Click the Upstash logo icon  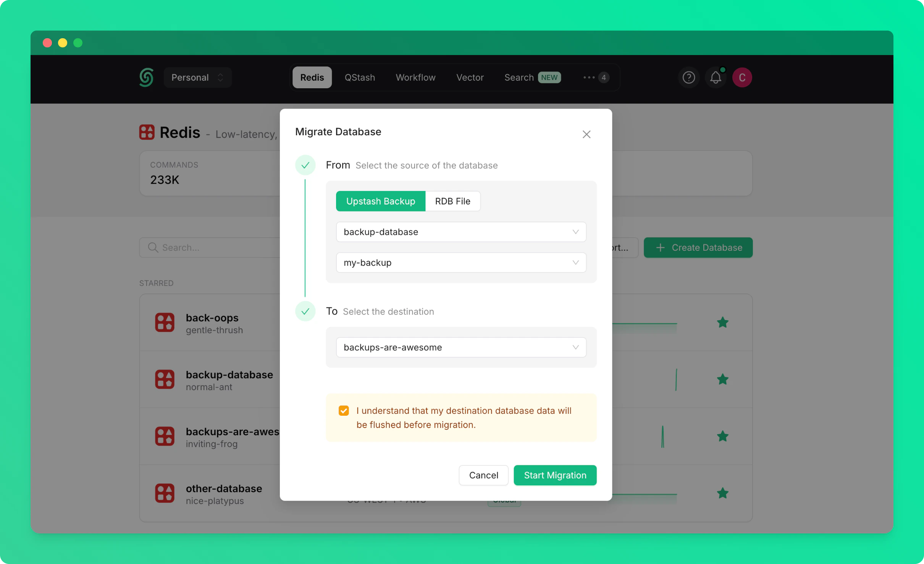click(x=147, y=78)
